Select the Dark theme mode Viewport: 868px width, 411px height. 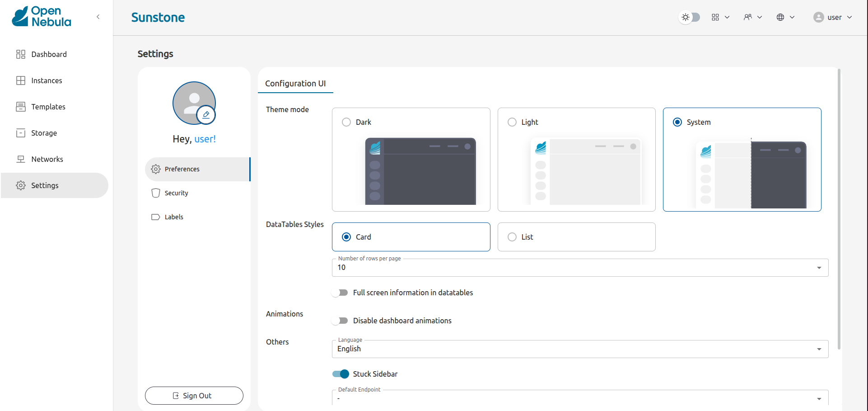point(346,122)
